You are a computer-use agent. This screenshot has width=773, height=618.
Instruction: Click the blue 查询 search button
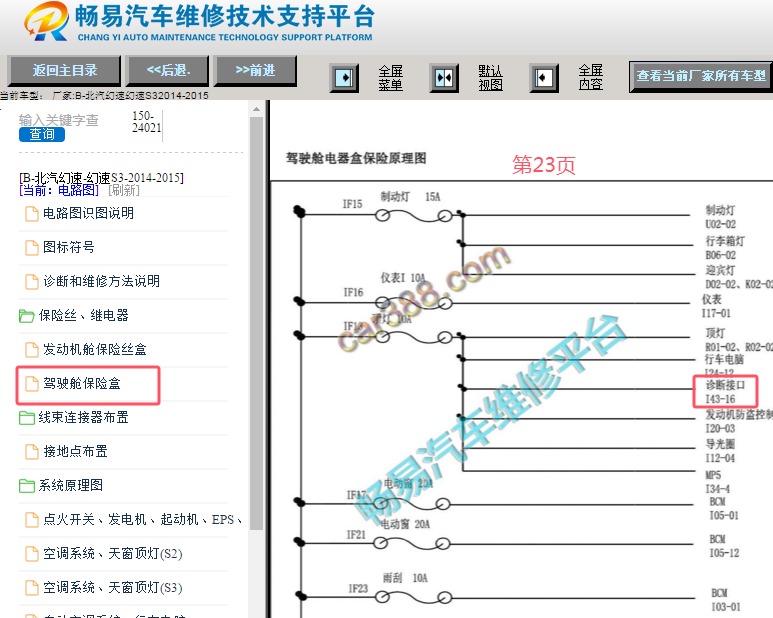tap(42, 134)
